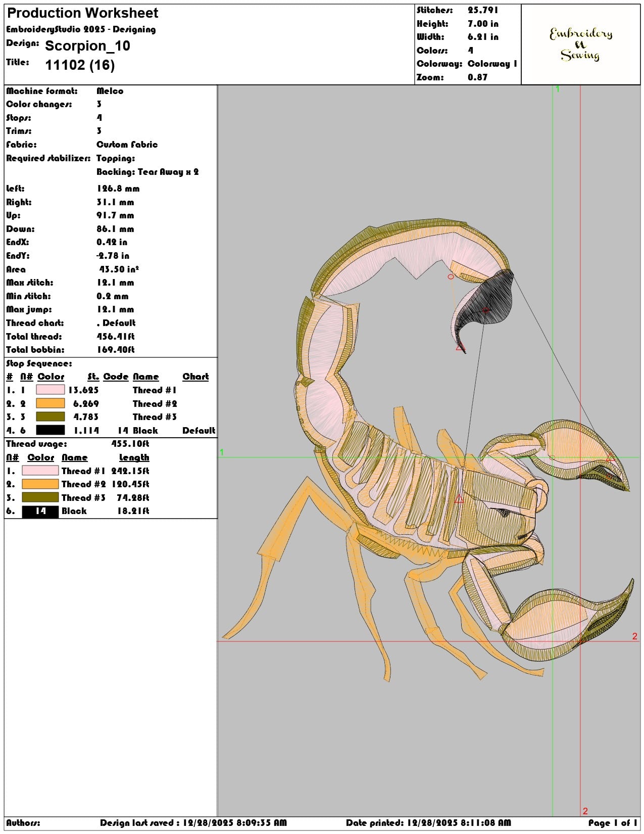Click the Thread chart value '. Default'
The height and width of the screenshot is (834, 644).
point(116,323)
